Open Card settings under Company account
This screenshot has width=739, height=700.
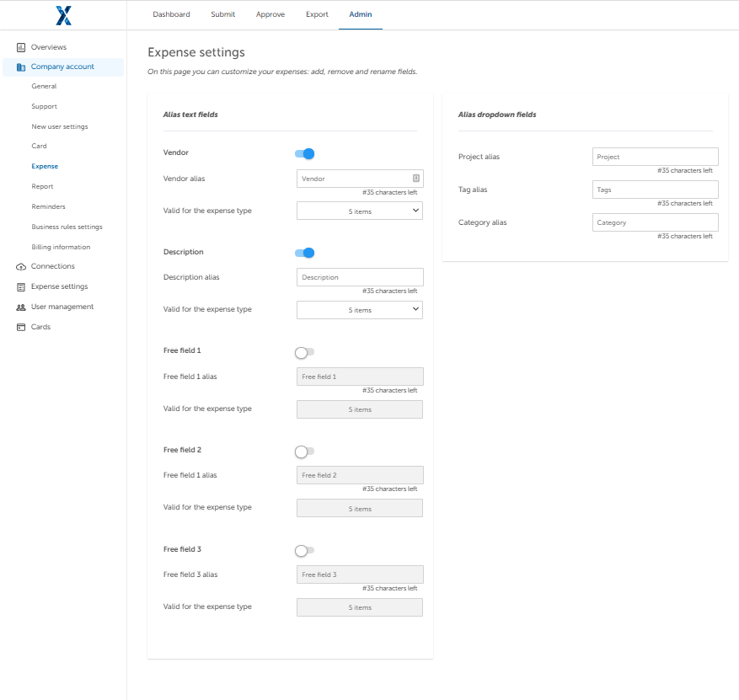39,146
